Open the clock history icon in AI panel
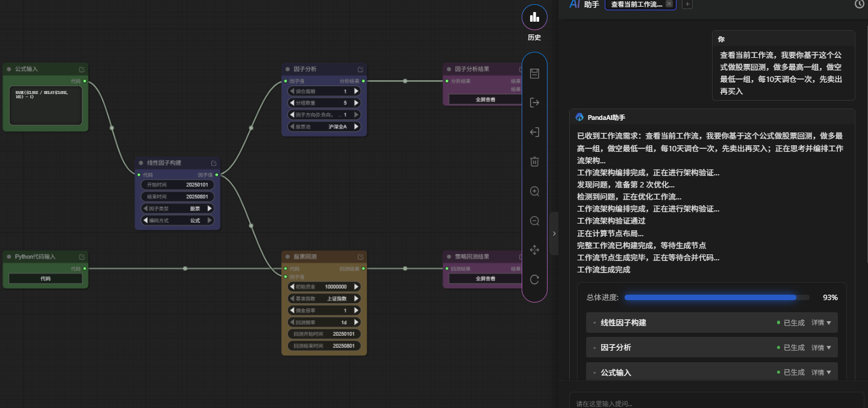The image size is (868, 408). click(x=860, y=4)
